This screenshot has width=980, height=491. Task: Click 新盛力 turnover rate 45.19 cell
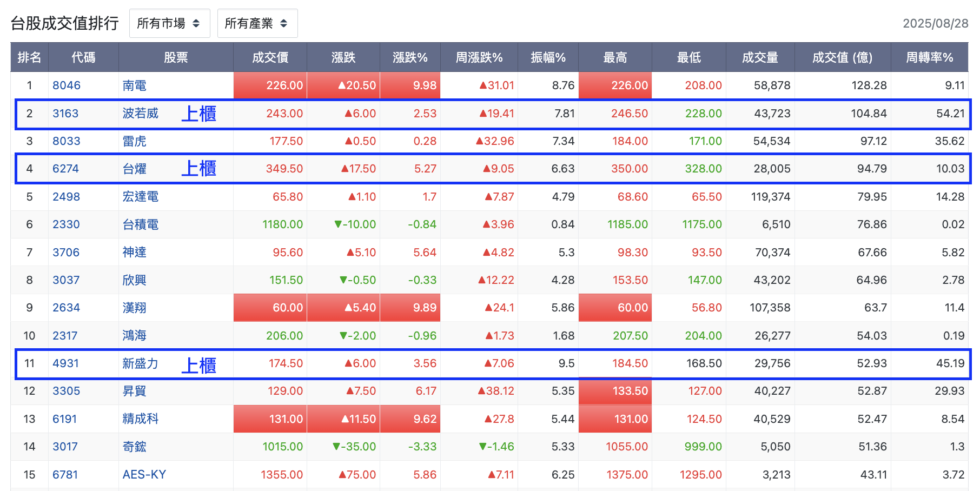pyautogui.click(x=930, y=363)
